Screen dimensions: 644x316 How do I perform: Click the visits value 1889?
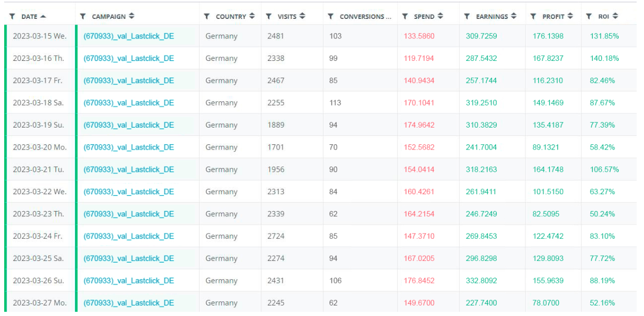coord(276,125)
